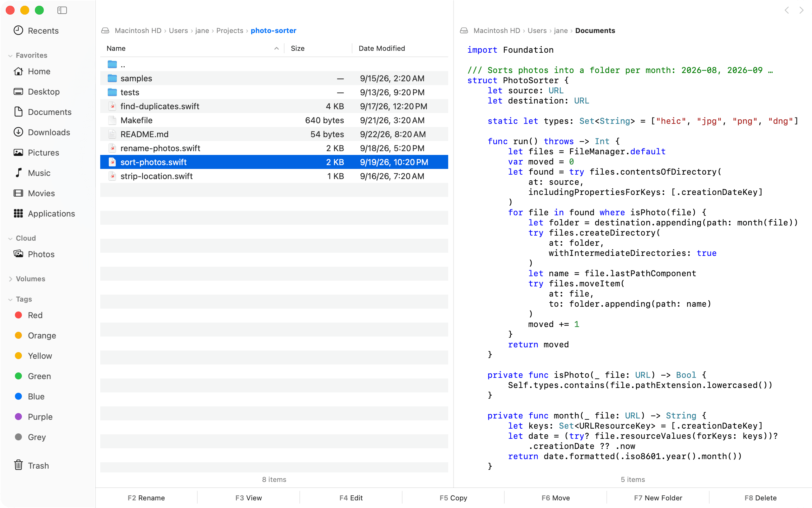Click the strip-location.swift file icon
This screenshot has height=508, width=812.
tap(112, 176)
